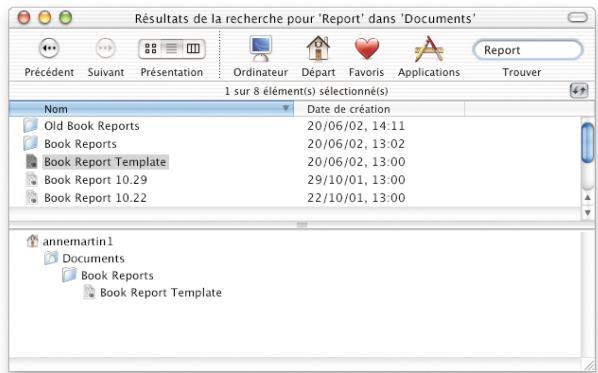Click the Suivant forward arrow button

point(105,48)
